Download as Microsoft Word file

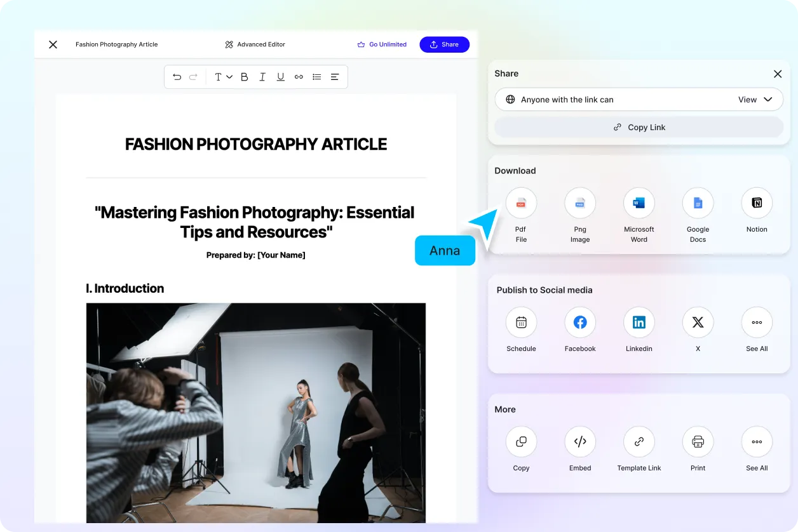(x=639, y=203)
